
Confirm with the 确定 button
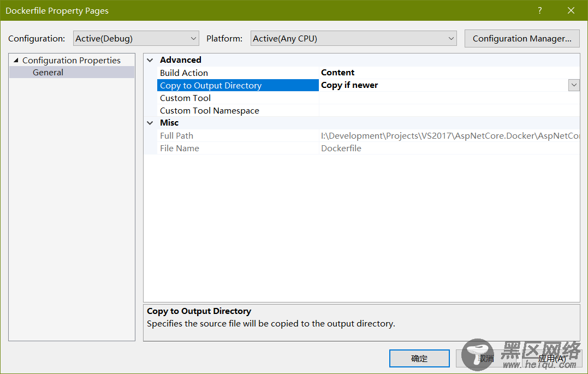(419, 359)
